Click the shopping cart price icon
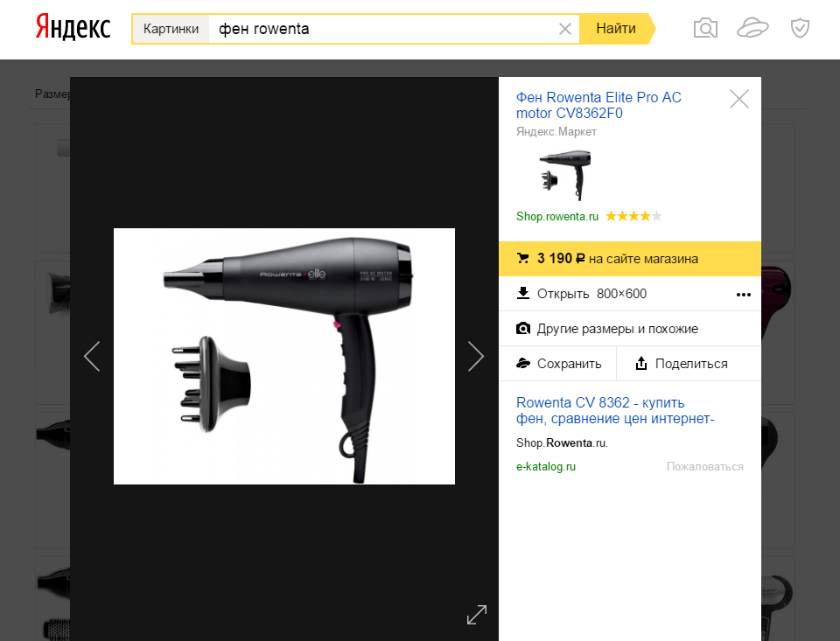Image resolution: width=840 pixels, height=641 pixels. point(522,259)
